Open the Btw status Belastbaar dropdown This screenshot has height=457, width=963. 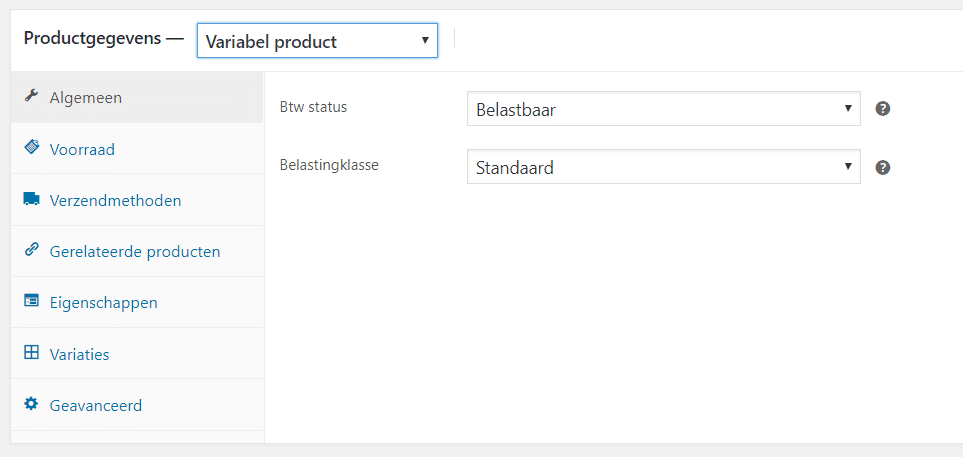pos(663,109)
